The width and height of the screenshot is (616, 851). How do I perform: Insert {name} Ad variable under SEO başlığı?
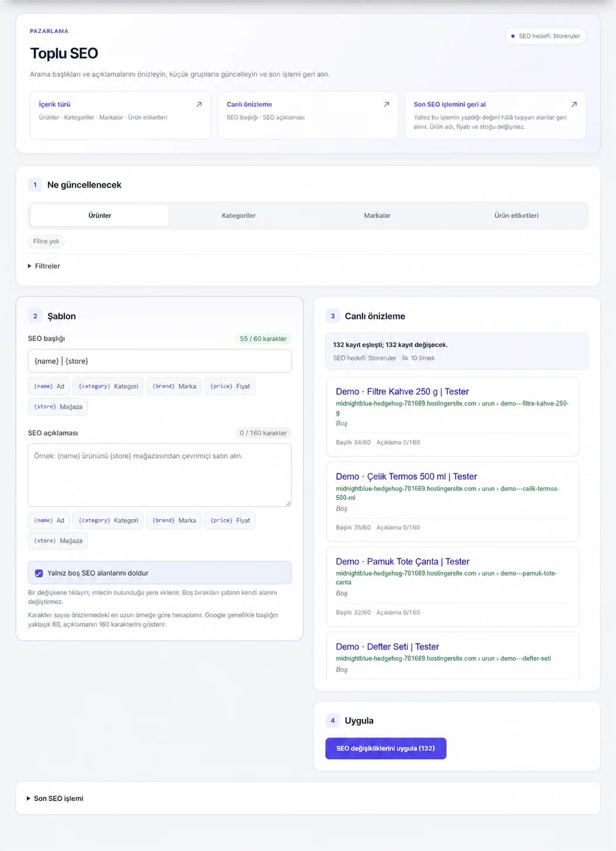[49, 387]
